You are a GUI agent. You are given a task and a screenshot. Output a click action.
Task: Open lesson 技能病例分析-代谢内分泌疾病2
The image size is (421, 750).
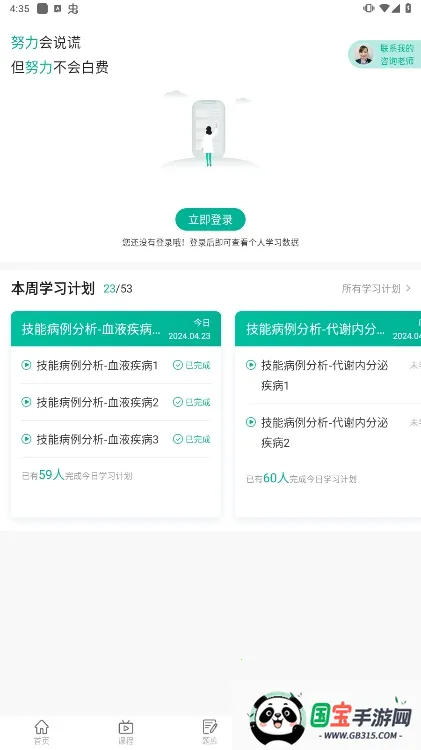coord(324,432)
